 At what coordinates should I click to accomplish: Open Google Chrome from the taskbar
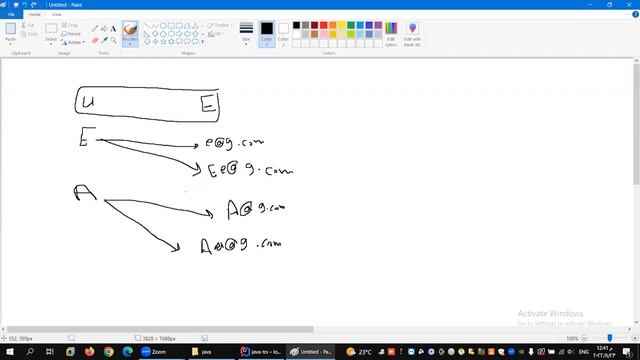coord(109,351)
